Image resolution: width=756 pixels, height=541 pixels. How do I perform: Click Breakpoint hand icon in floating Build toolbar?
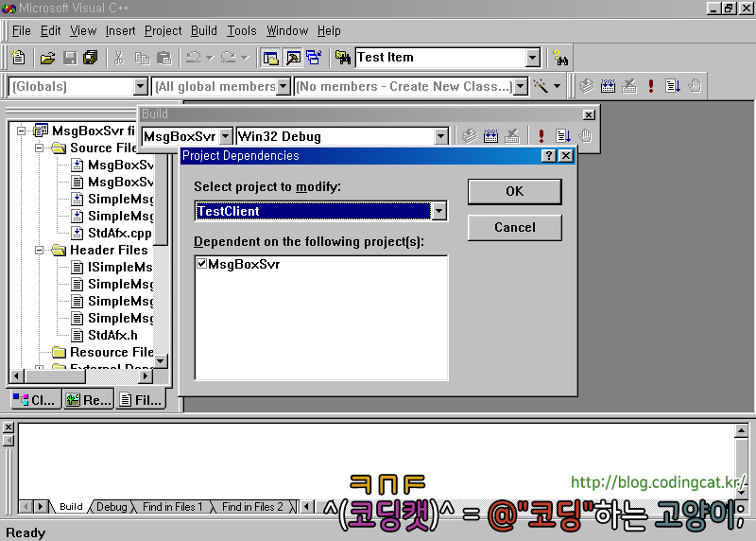point(585,136)
